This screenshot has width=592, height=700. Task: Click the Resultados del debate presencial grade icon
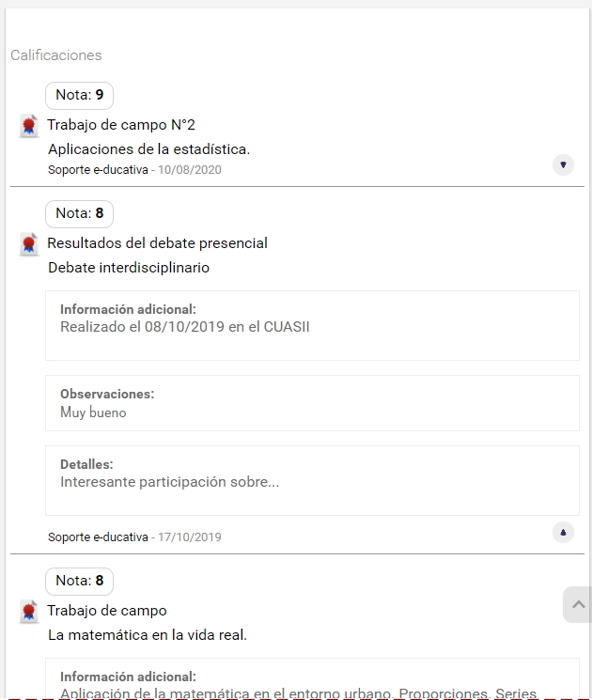point(29,244)
